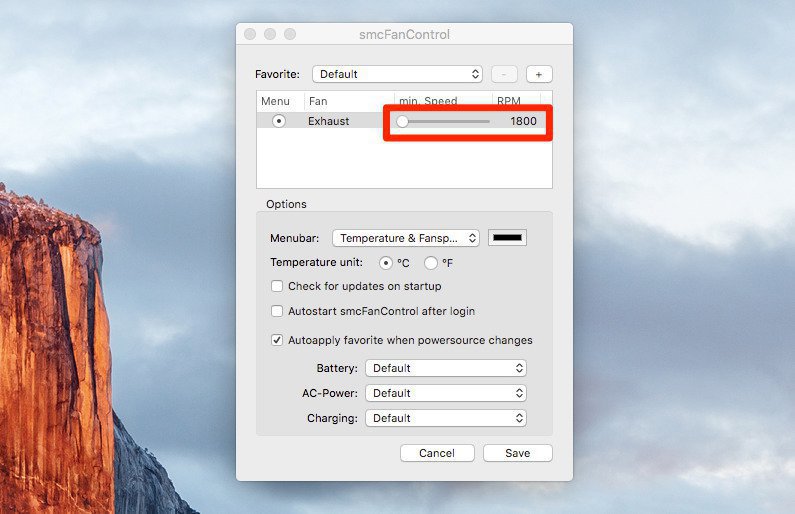Open the Favorite dropdown showing Default
This screenshot has height=514, width=795.
pyautogui.click(x=397, y=74)
